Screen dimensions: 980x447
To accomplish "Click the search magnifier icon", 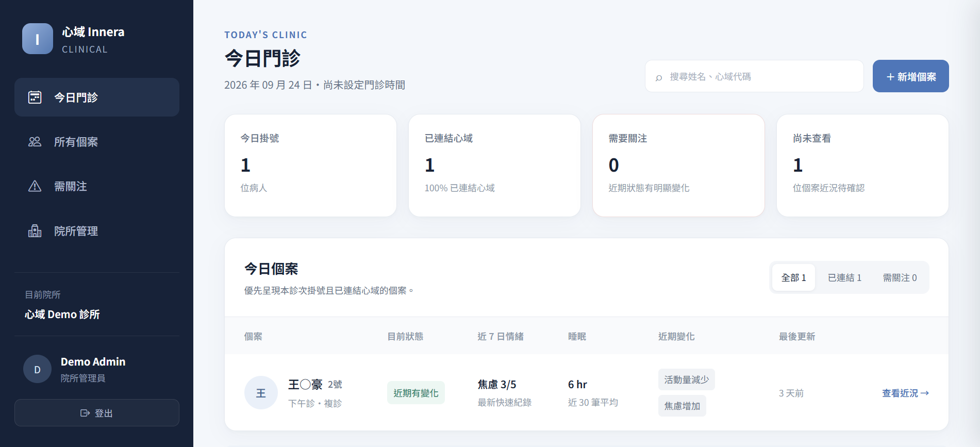I will tap(659, 77).
